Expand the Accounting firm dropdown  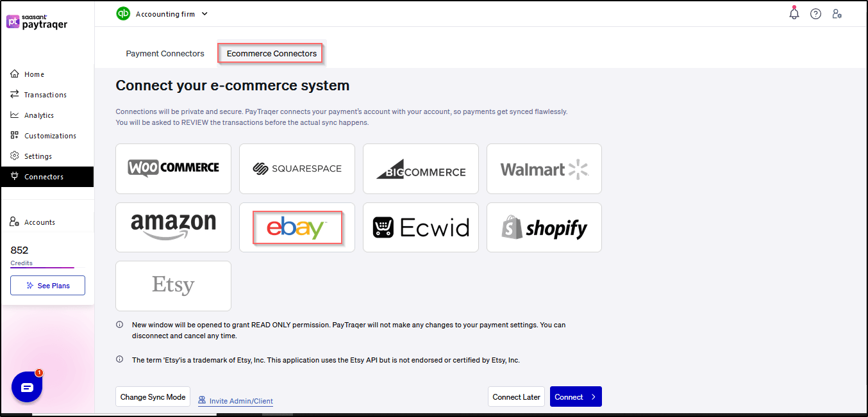pyautogui.click(x=204, y=13)
